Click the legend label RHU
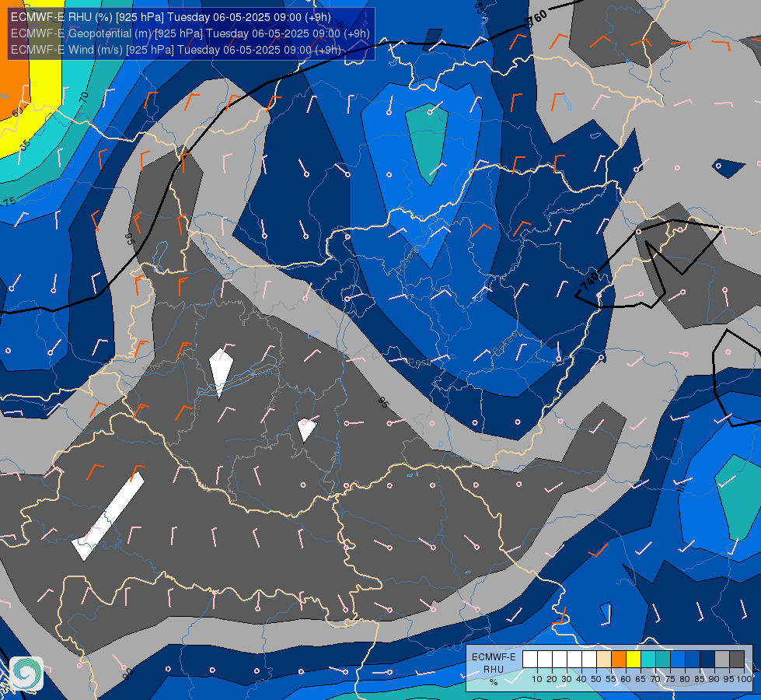 coord(494,670)
